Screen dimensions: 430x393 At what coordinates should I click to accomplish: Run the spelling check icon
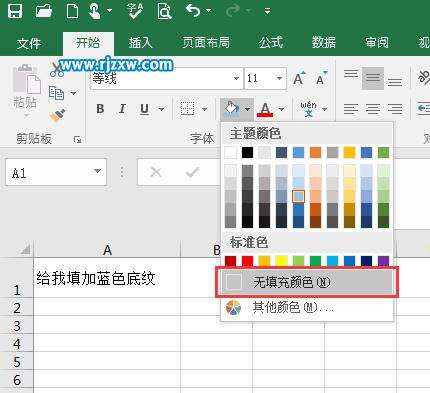coord(135,10)
